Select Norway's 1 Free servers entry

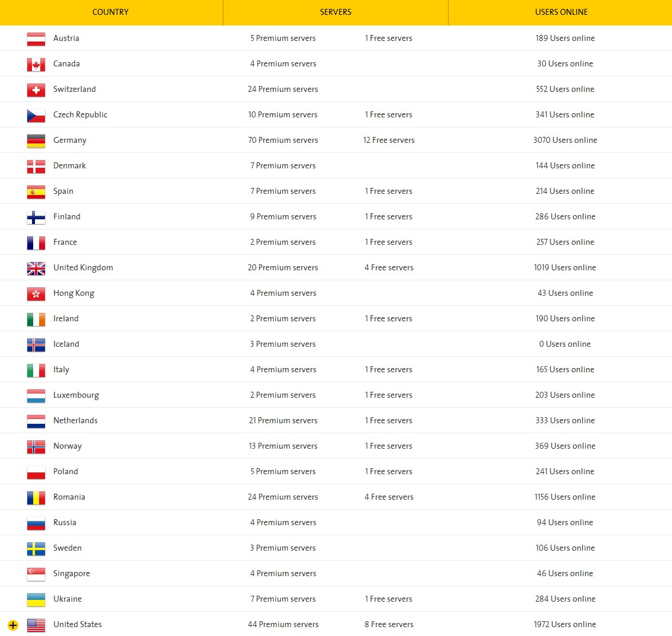tap(389, 446)
